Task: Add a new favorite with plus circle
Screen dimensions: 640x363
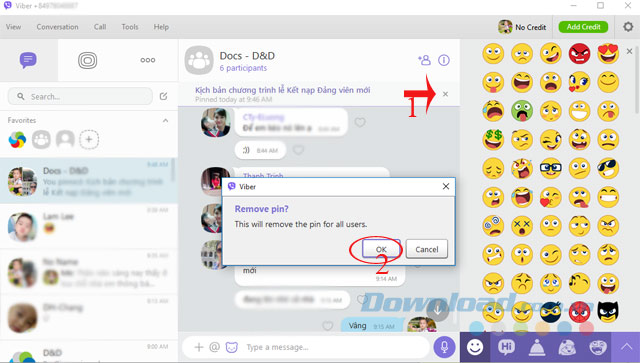Action: [x=89, y=140]
